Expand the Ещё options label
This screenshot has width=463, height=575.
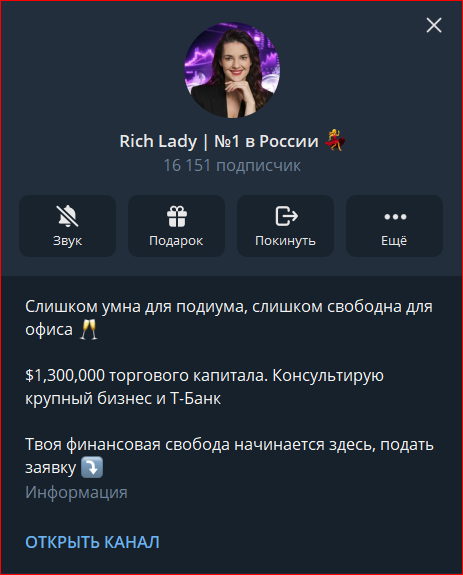pyautogui.click(x=394, y=241)
